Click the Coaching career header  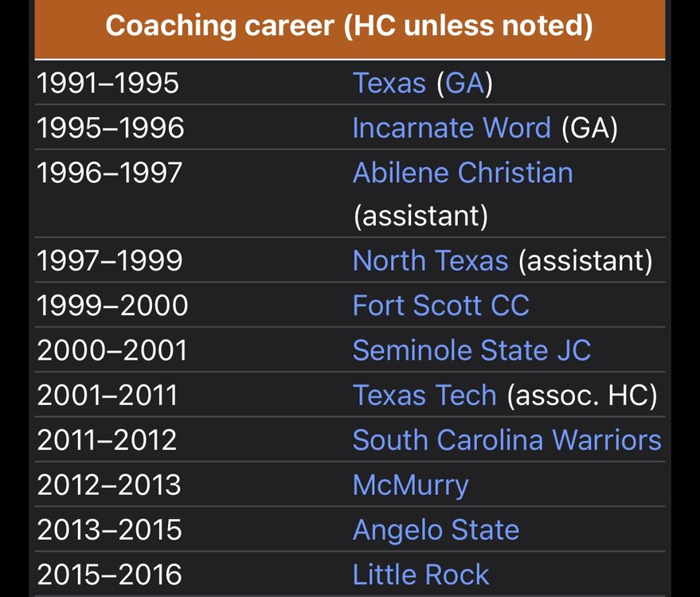tap(349, 26)
